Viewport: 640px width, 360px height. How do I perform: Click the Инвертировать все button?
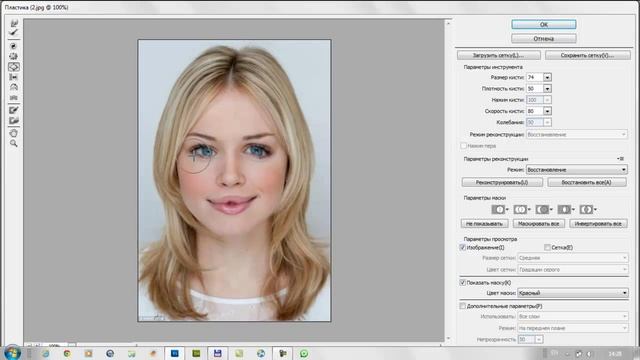(598, 224)
